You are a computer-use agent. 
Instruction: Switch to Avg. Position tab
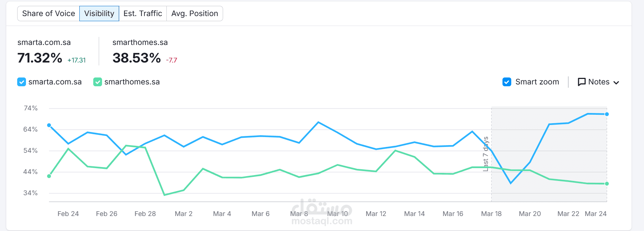[195, 14]
